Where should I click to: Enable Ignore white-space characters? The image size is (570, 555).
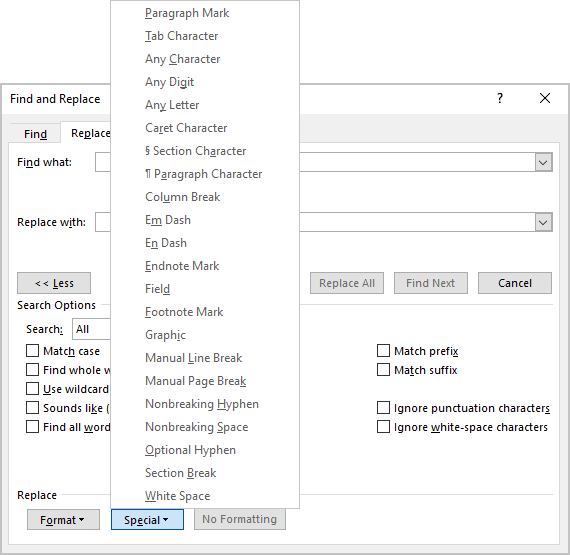point(383,427)
